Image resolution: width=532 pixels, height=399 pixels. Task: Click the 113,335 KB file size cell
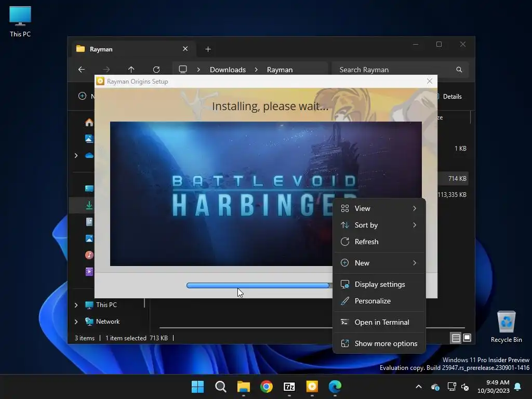(x=452, y=195)
